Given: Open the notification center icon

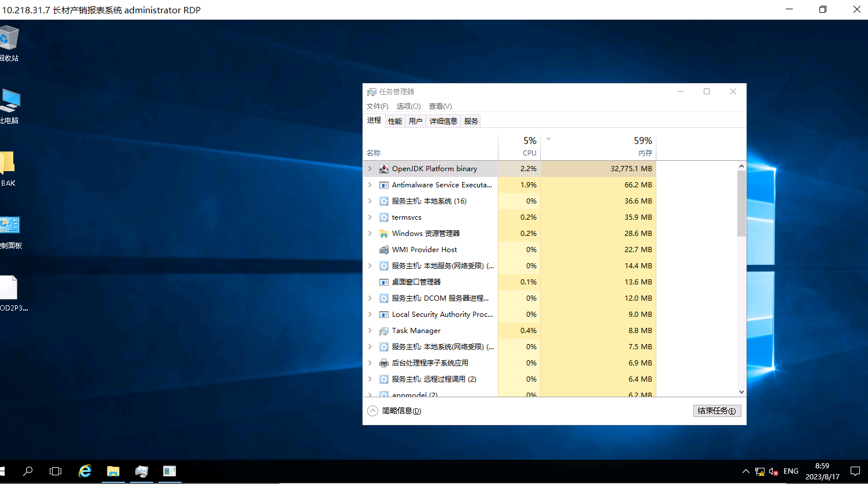Looking at the screenshot, I should coord(855,471).
